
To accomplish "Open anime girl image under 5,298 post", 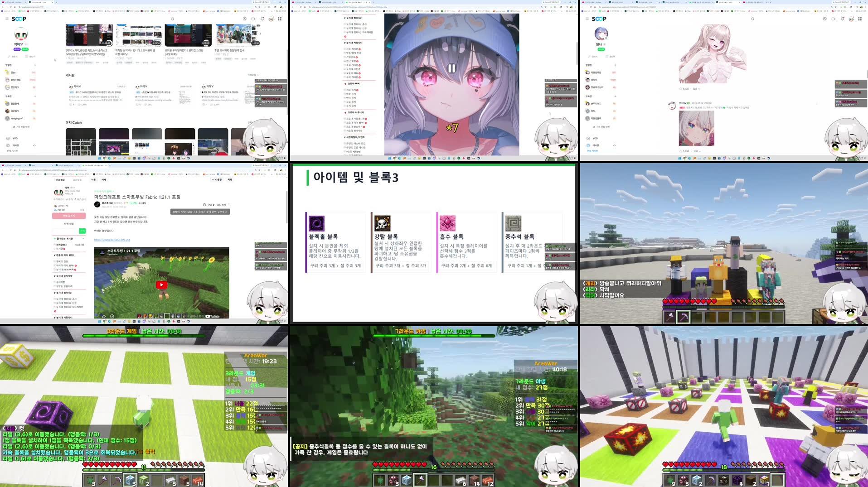I will 696,128.
